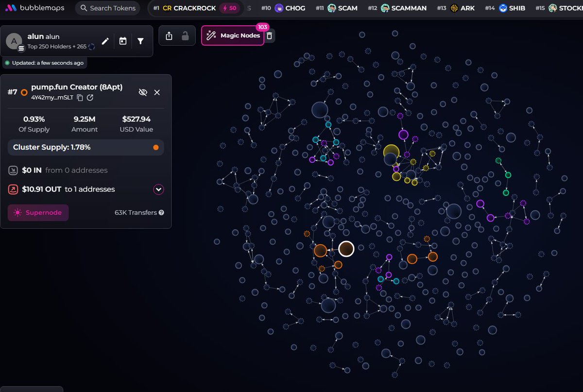Viewport: 583px width, 392px height.
Task: Open the #14 SHIB trending token
Action: [x=505, y=8]
